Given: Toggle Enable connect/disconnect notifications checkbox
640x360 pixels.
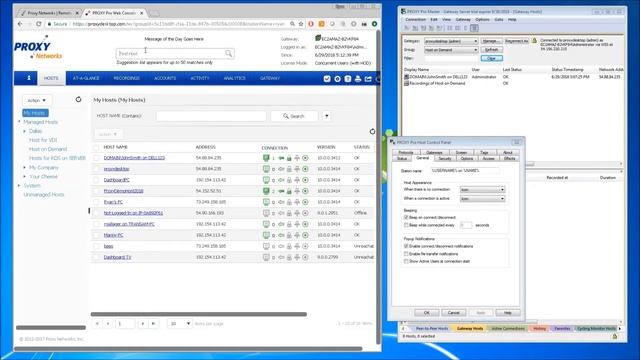Looking at the screenshot, I should pyautogui.click(x=406, y=246).
